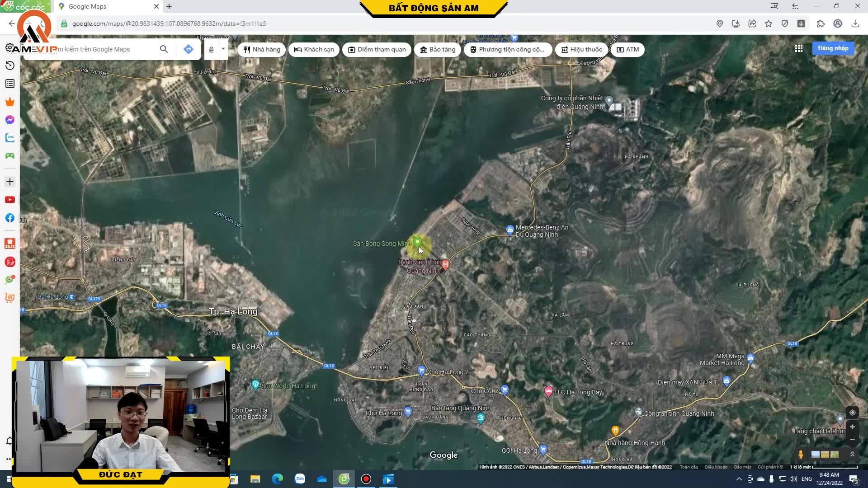Zoom out on the map
Image resolution: width=868 pixels, height=488 pixels.
tap(852, 440)
